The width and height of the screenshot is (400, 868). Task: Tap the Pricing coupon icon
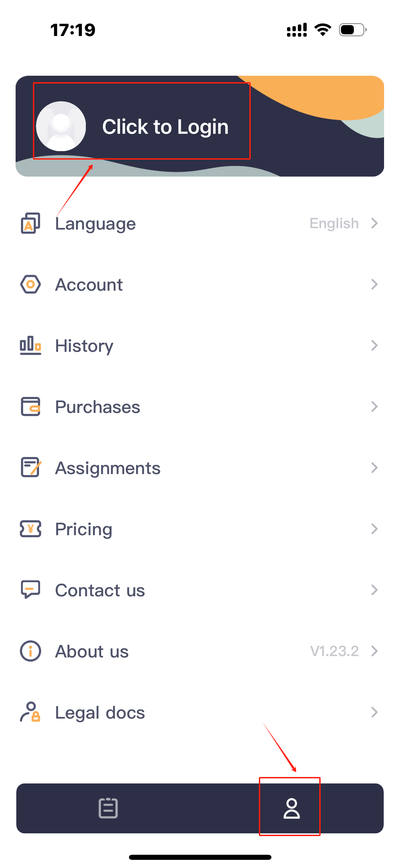[x=31, y=529]
